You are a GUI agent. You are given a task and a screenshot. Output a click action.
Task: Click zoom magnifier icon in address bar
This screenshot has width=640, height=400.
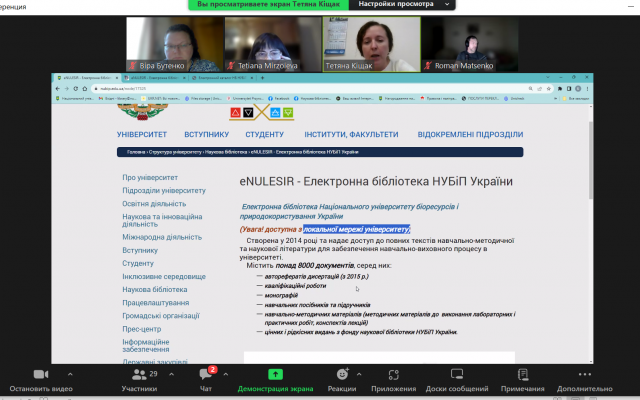click(x=530, y=89)
